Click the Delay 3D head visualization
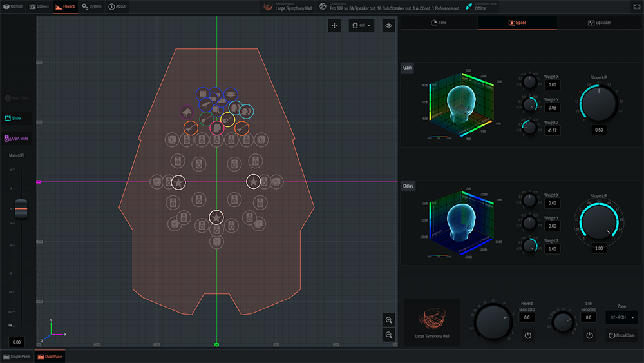 point(459,222)
